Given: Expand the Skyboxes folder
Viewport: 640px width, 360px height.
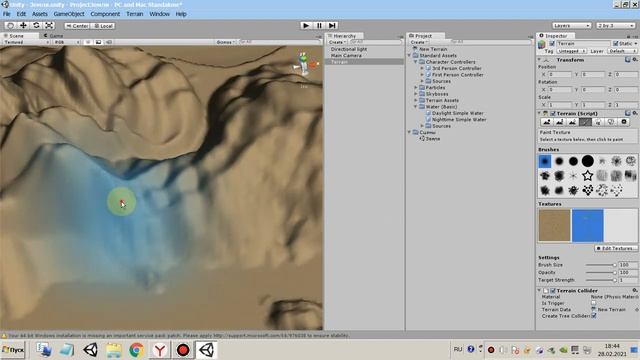Looking at the screenshot, I should pyautogui.click(x=416, y=94).
